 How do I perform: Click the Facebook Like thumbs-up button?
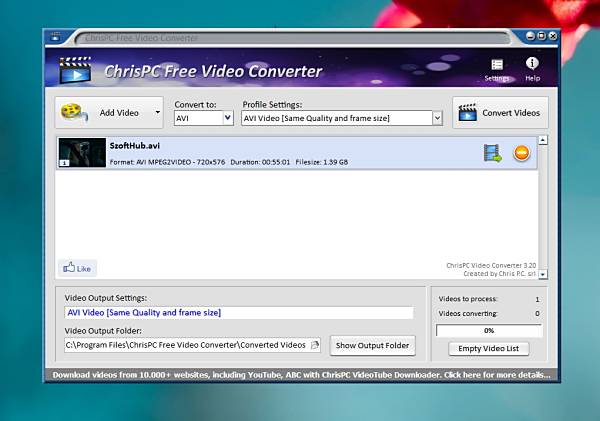click(77, 268)
